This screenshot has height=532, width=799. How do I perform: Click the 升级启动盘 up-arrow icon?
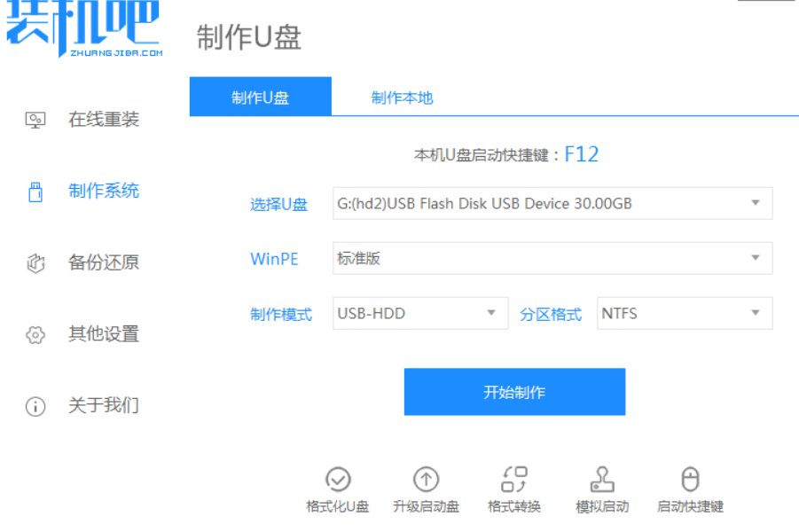(x=427, y=480)
